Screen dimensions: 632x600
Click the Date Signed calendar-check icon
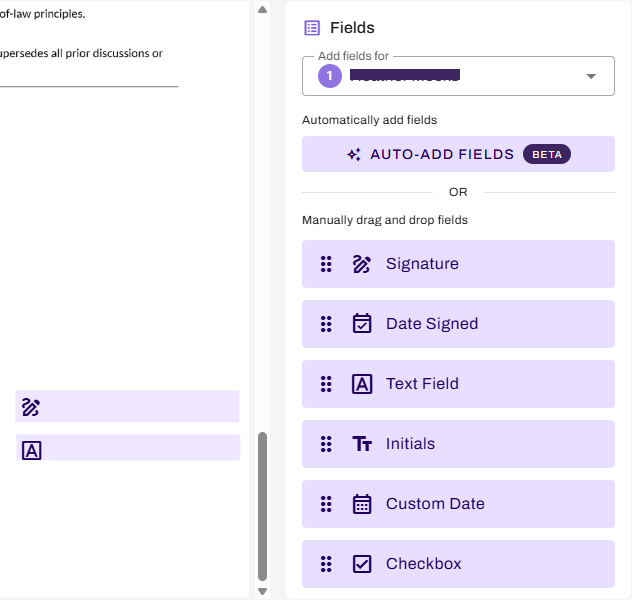(x=362, y=324)
